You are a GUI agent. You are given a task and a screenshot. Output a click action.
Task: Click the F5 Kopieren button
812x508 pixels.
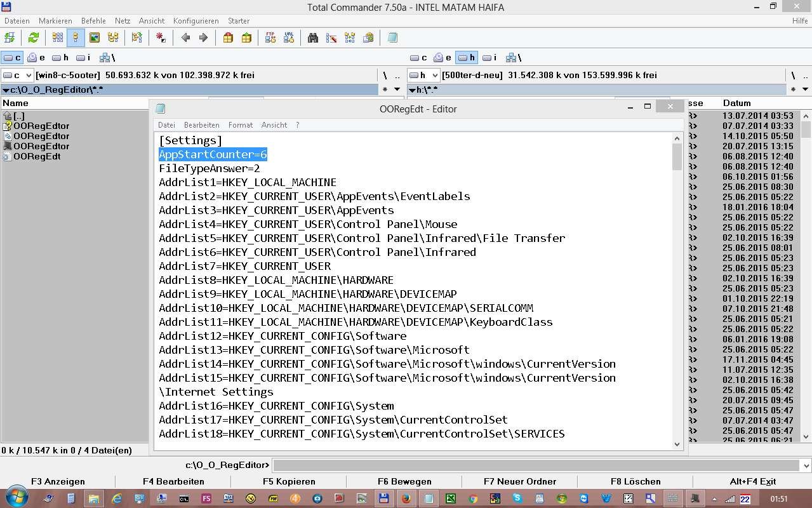pos(289,481)
